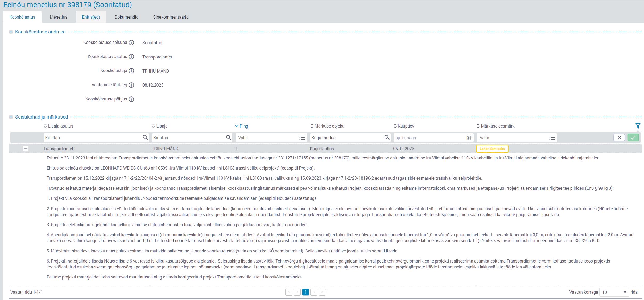
Task: Switch to Ehitis(ed) tab
Action: 91,17
